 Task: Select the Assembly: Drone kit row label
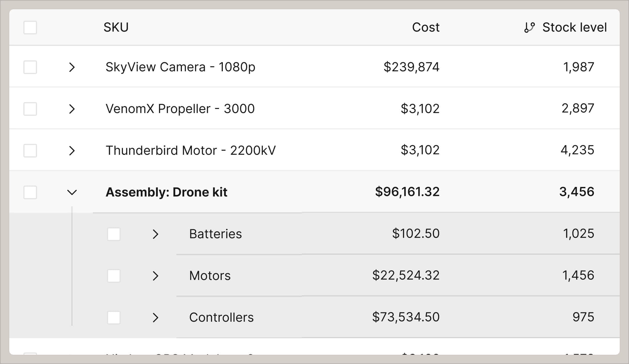click(167, 192)
